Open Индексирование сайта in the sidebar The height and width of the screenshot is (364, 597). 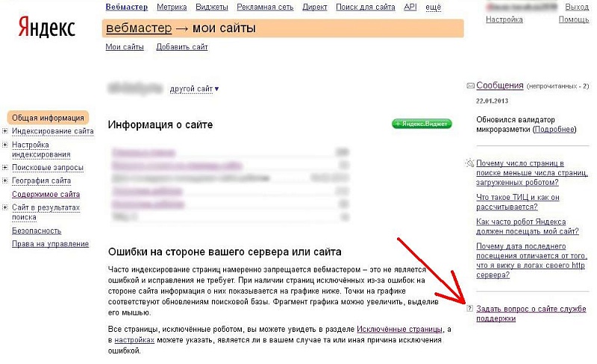point(52,131)
